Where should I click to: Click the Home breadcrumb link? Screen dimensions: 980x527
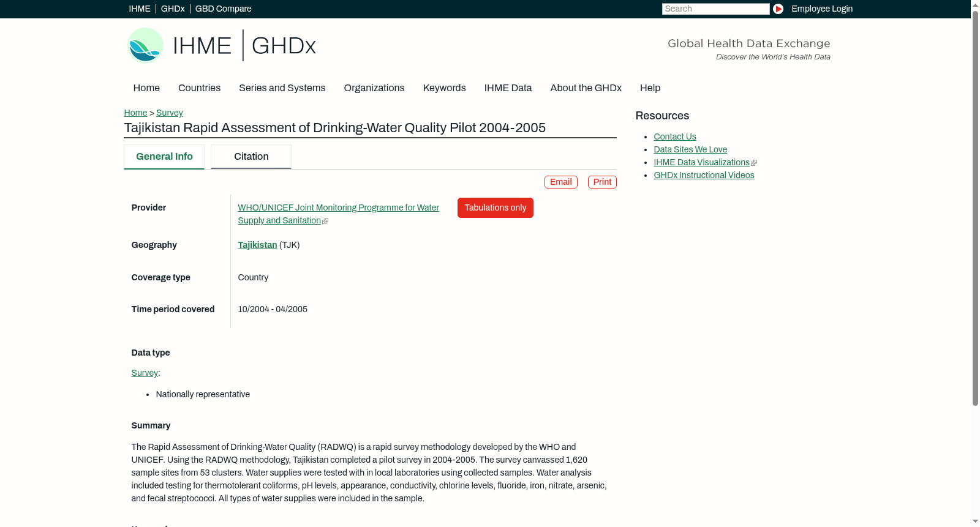pos(135,113)
